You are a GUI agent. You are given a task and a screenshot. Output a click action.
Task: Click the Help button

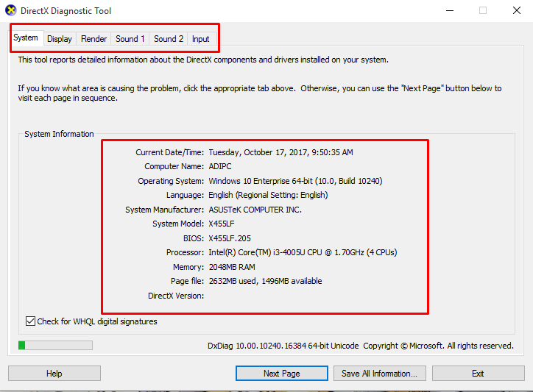click(x=54, y=374)
